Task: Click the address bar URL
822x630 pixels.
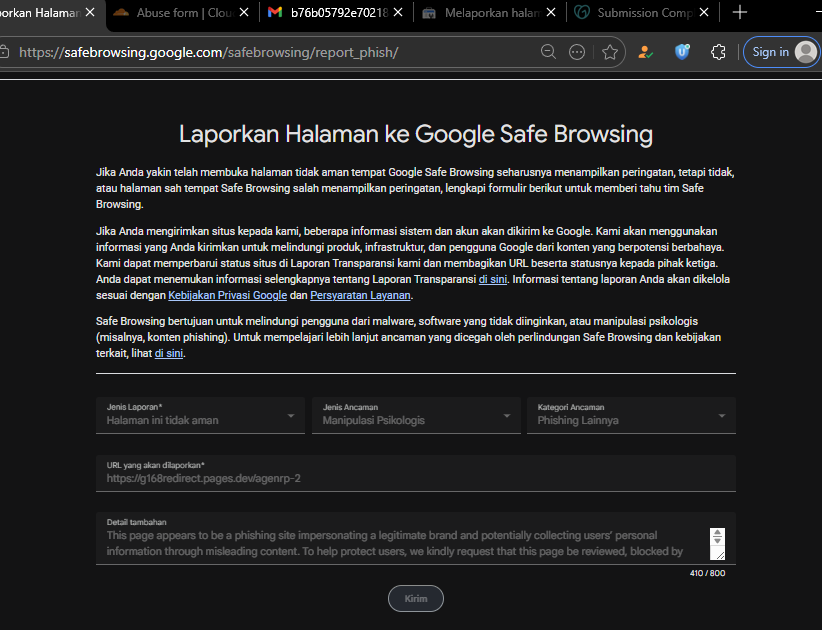Action: pos(209,52)
